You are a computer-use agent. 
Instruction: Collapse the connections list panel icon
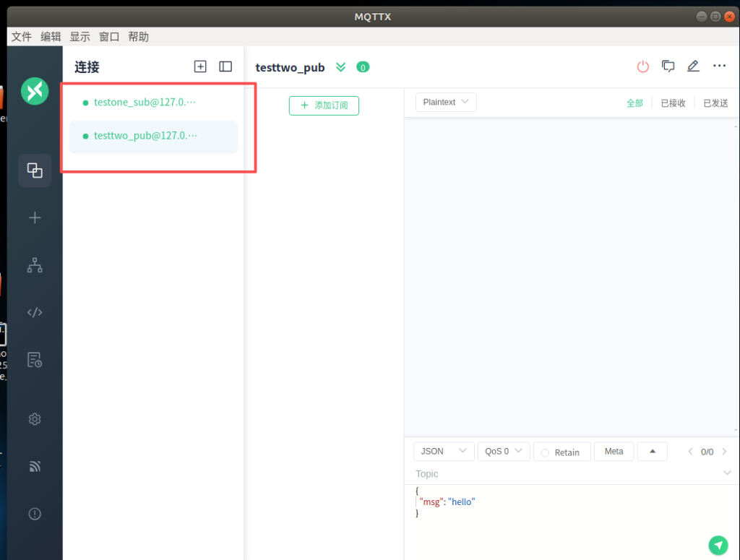coord(225,66)
